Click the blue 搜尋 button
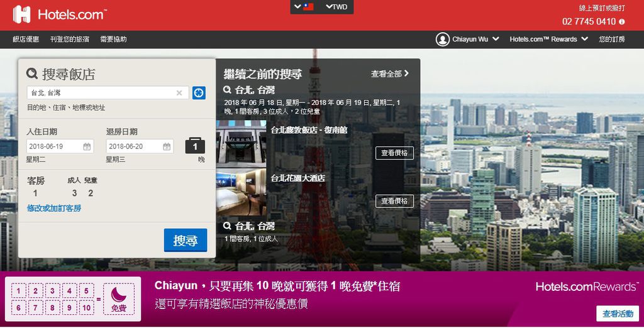Screen dimensions: 644x328 tap(186, 240)
